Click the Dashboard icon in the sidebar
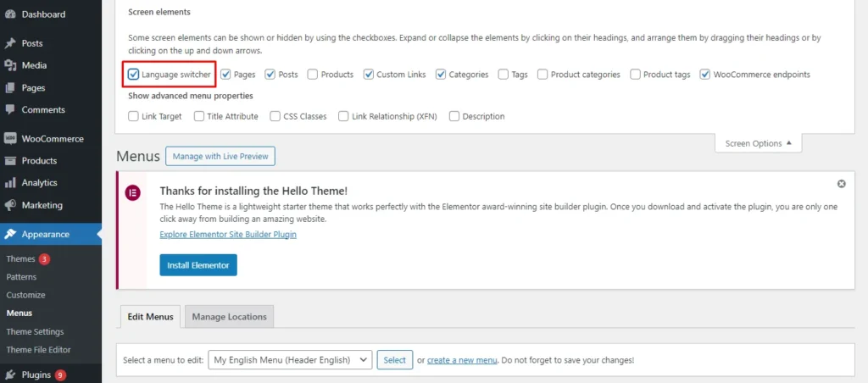The width and height of the screenshot is (868, 383). 10,14
